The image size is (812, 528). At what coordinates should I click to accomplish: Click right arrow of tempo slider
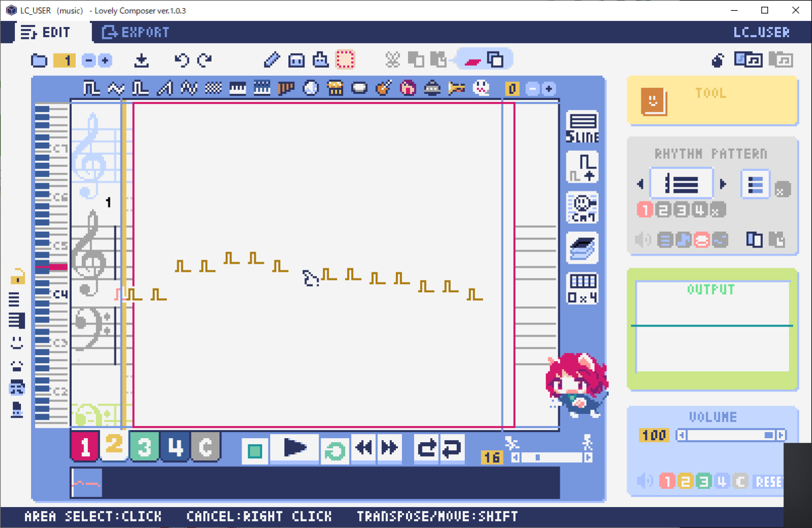coord(588,458)
